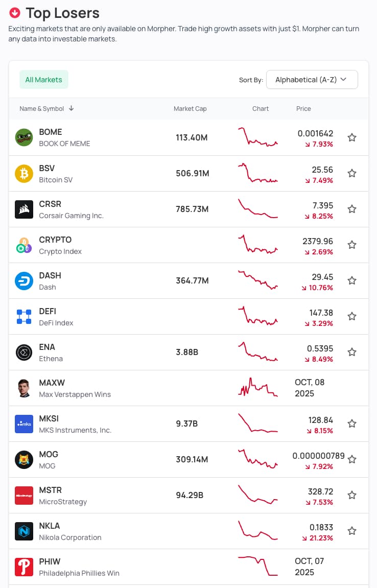Sort by the Name & Symbol column
The height and width of the screenshot is (588, 377).
coord(46,109)
